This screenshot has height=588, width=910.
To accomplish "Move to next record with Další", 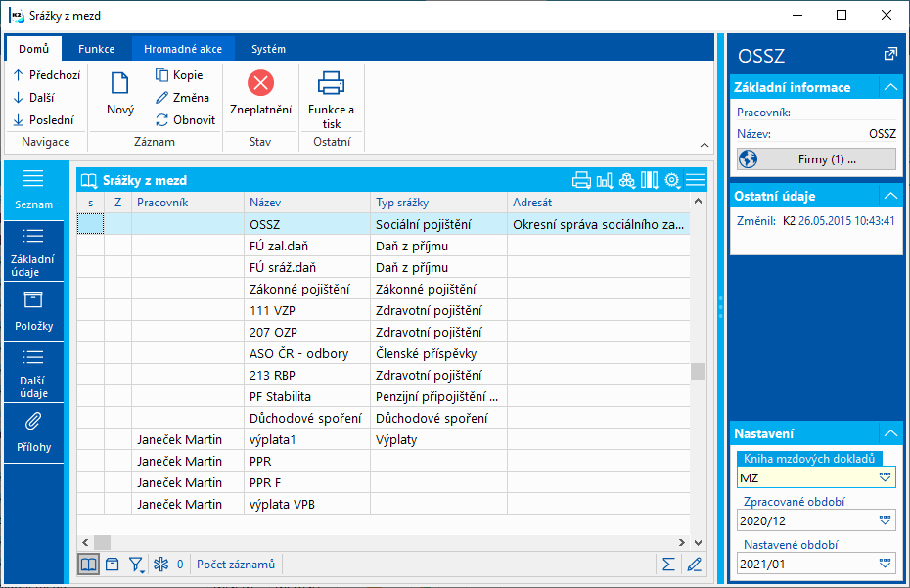I will (x=33, y=98).
